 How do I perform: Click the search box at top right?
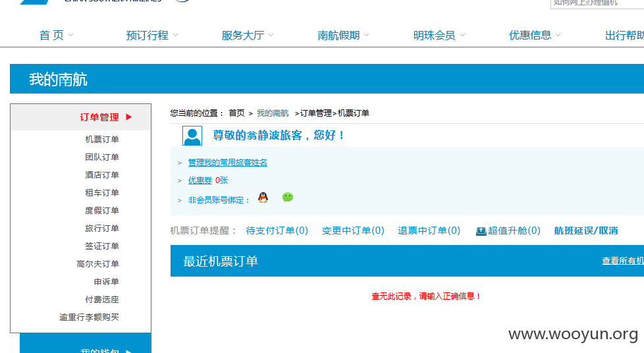[597, 3]
